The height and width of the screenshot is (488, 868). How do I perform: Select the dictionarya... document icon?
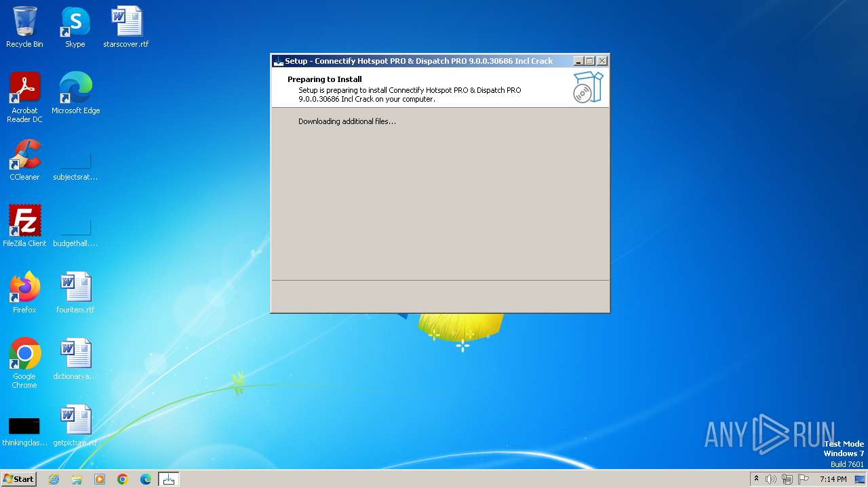click(x=75, y=359)
